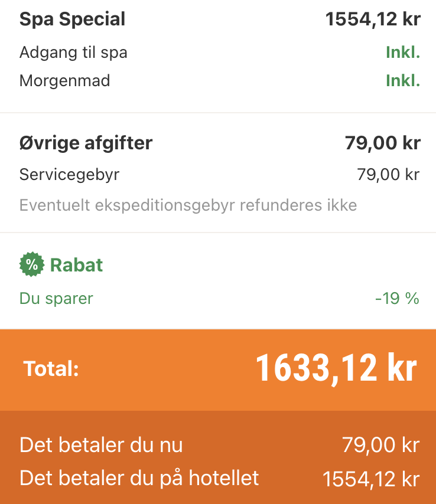Screen dimensions: 436x504
Task: Click the Spa Special price 1554,12 kr
Action: click(372, 19)
